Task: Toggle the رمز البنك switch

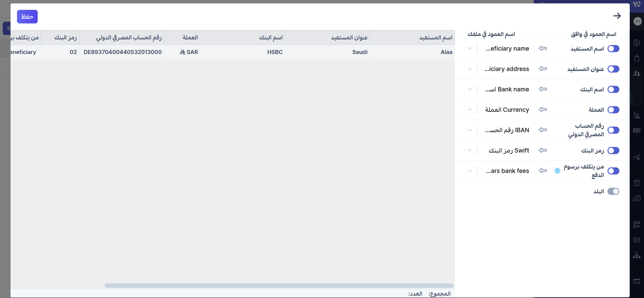Action: 613,151
